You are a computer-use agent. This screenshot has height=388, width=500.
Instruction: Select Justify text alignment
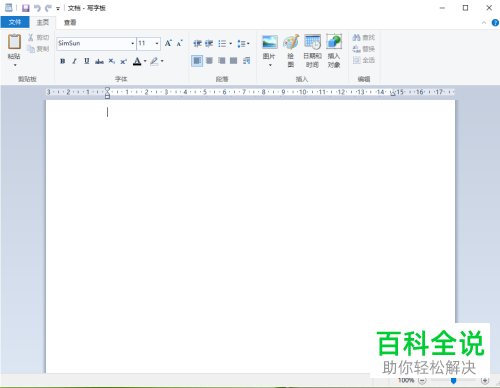(x=234, y=61)
